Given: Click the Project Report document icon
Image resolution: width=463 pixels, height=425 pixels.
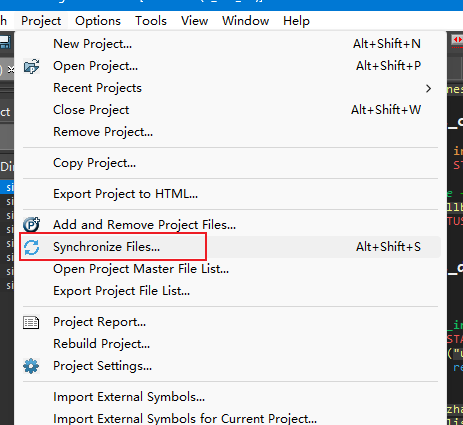Looking at the screenshot, I should point(31,322).
